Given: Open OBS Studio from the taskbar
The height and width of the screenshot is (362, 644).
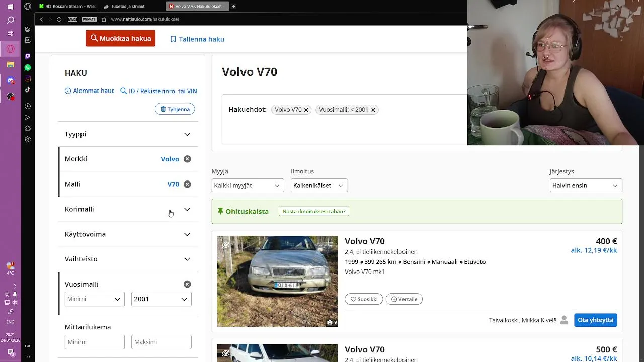Looking at the screenshot, I should click(x=10, y=96).
